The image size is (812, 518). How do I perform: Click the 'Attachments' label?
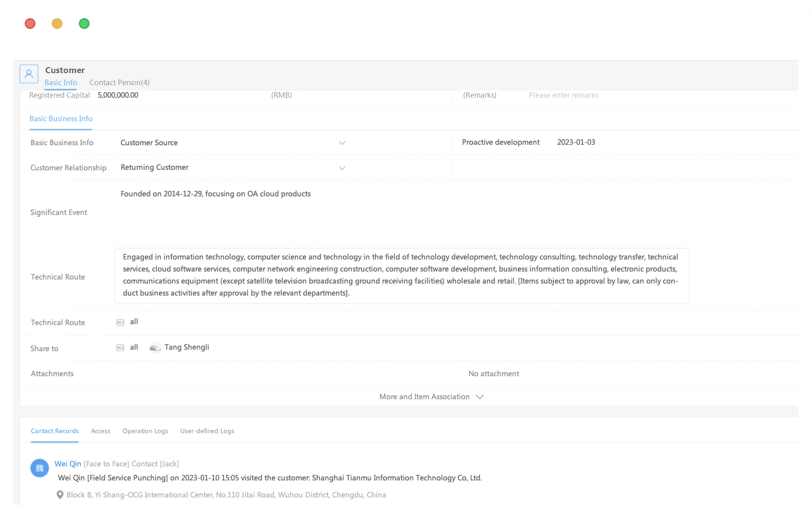(52, 374)
